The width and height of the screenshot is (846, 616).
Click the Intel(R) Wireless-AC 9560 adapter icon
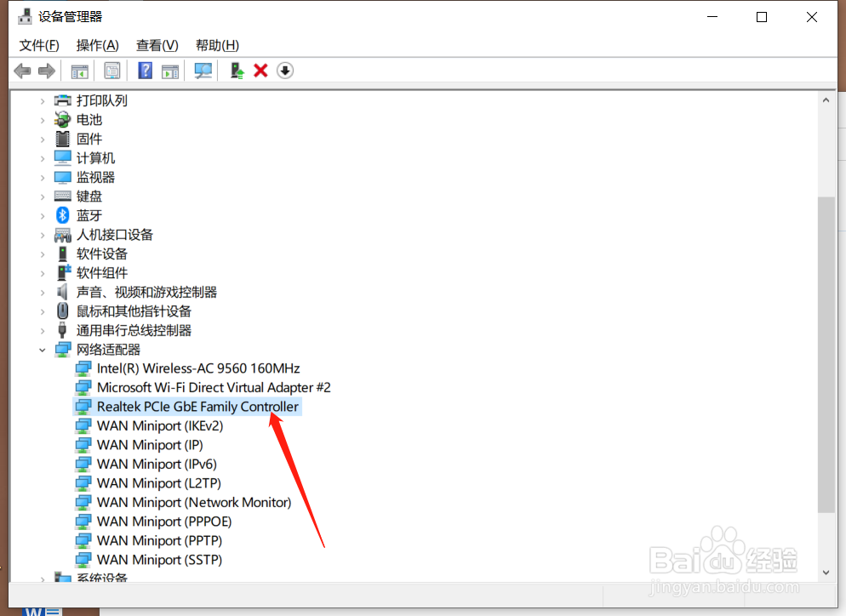[x=83, y=368]
